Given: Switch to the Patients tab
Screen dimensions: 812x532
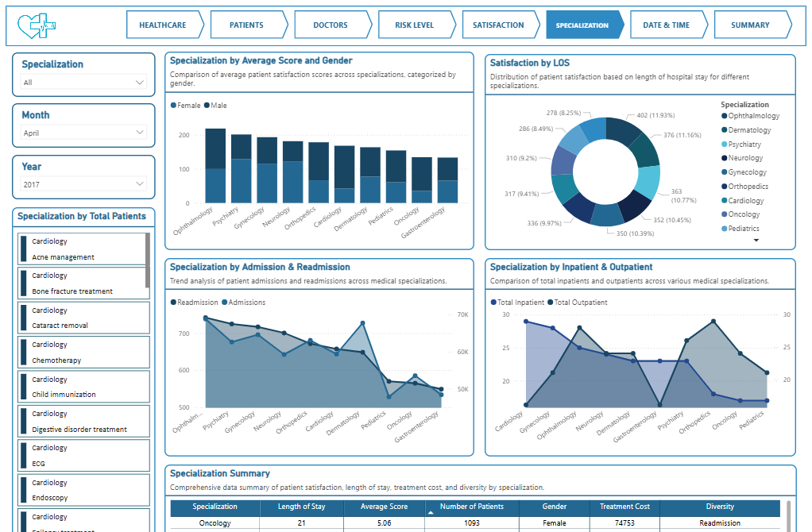Looking at the screenshot, I should [246, 25].
